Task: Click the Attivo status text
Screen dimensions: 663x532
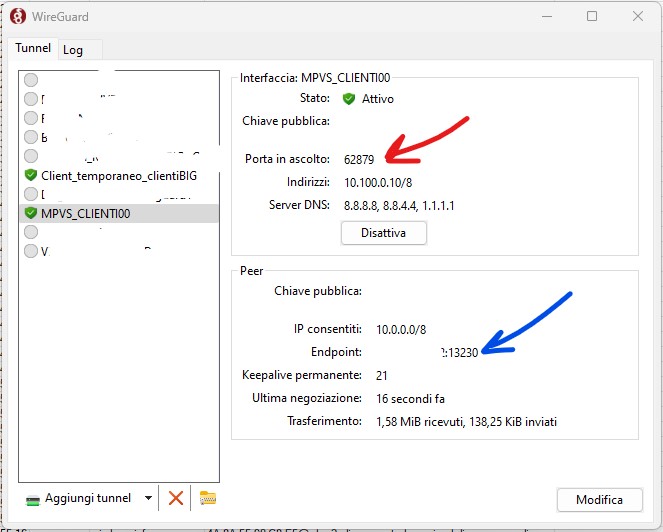Action: point(378,99)
